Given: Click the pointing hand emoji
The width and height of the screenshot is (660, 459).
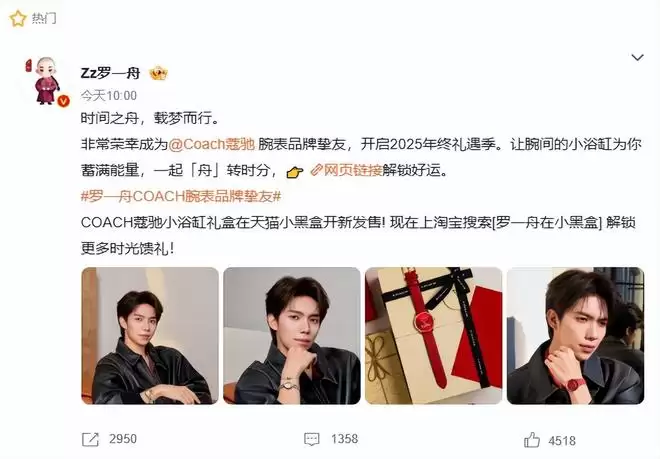Looking at the screenshot, I should (x=294, y=172).
